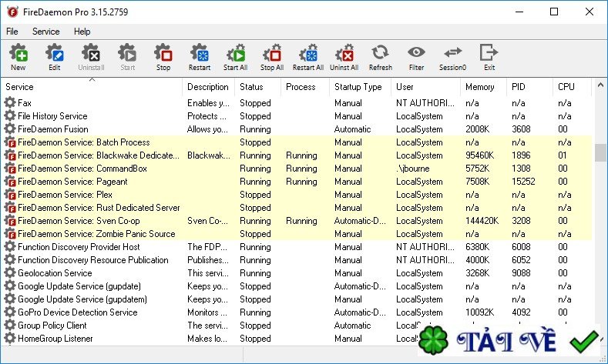This screenshot has width=608, height=364.
Task: Sort by the Service column header
Action: click(92, 87)
